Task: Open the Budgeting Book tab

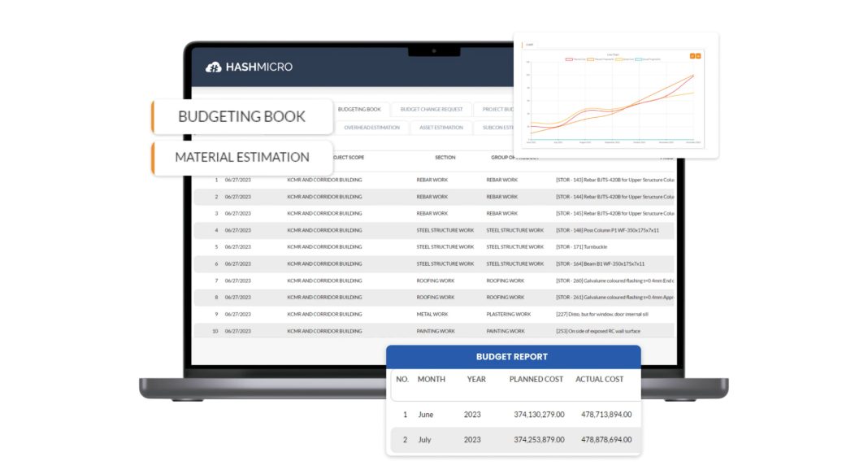Action: (x=359, y=110)
